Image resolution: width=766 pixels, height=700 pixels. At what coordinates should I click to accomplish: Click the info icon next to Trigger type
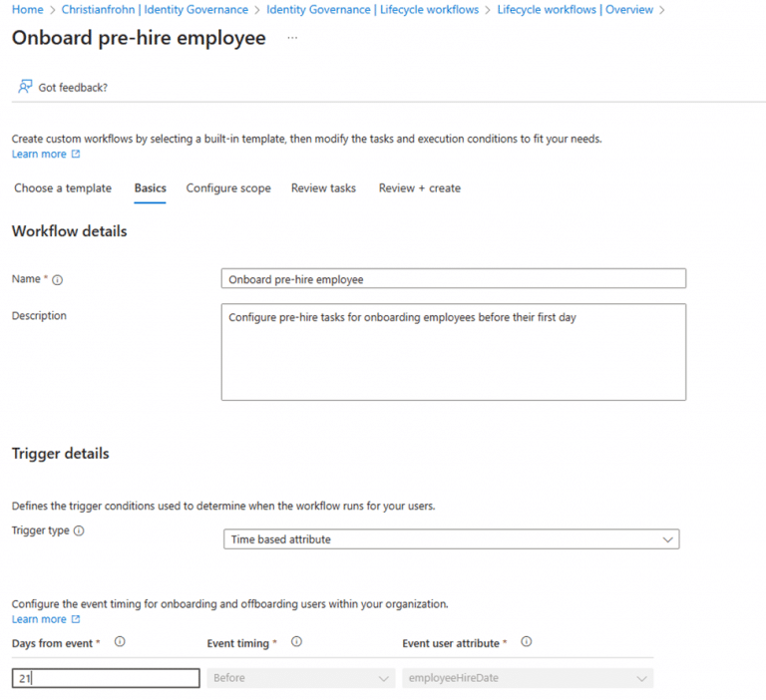tap(79, 530)
